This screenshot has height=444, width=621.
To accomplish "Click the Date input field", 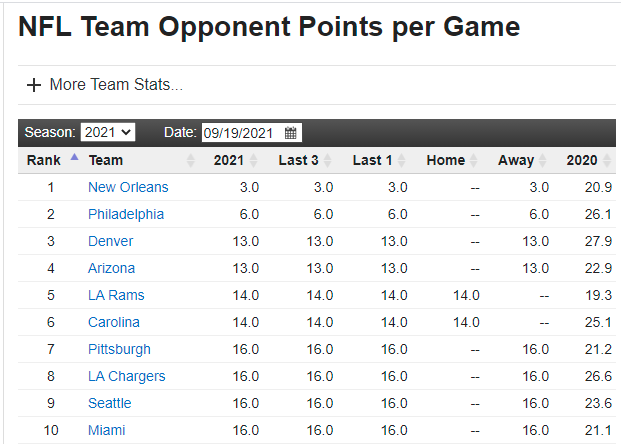I will click(x=240, y=133).
